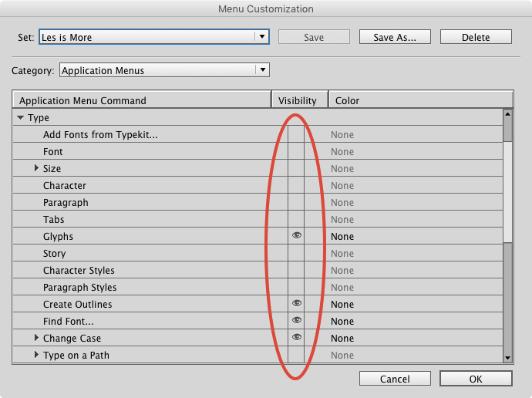Set the color for Create Outlines row
Screen dimensions: 532x398
tap(342, 304)
